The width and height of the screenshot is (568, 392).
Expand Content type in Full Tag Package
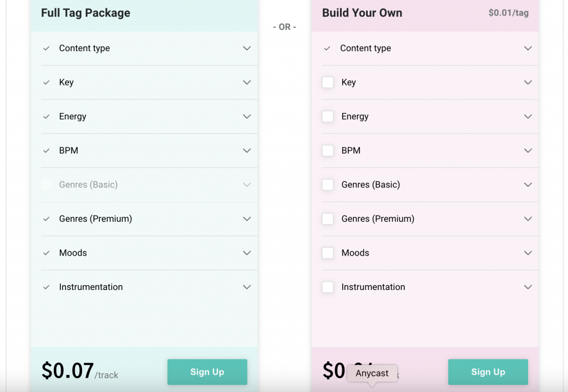[x=247, y=48]
